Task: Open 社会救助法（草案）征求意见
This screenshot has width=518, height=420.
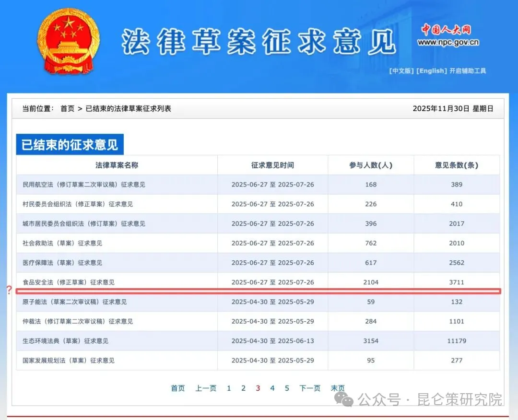Action: (62, 243)
